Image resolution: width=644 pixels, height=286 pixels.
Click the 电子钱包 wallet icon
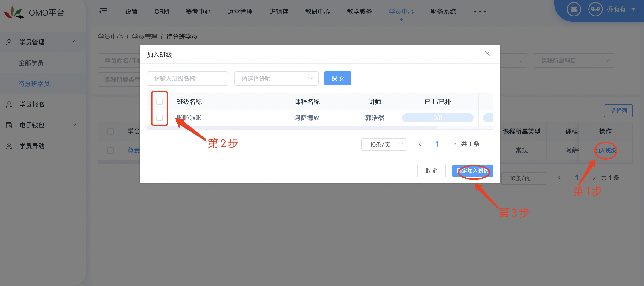pos(9,125)
